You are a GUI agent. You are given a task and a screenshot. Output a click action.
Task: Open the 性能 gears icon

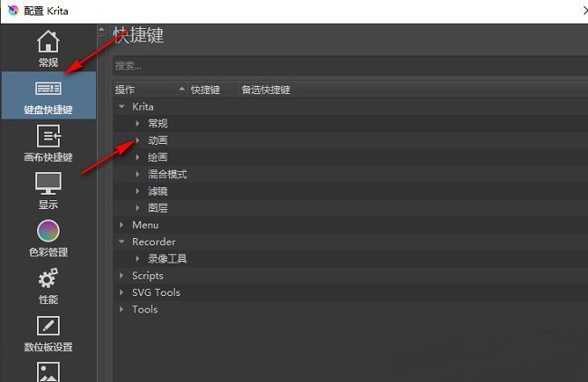(48, 279)
